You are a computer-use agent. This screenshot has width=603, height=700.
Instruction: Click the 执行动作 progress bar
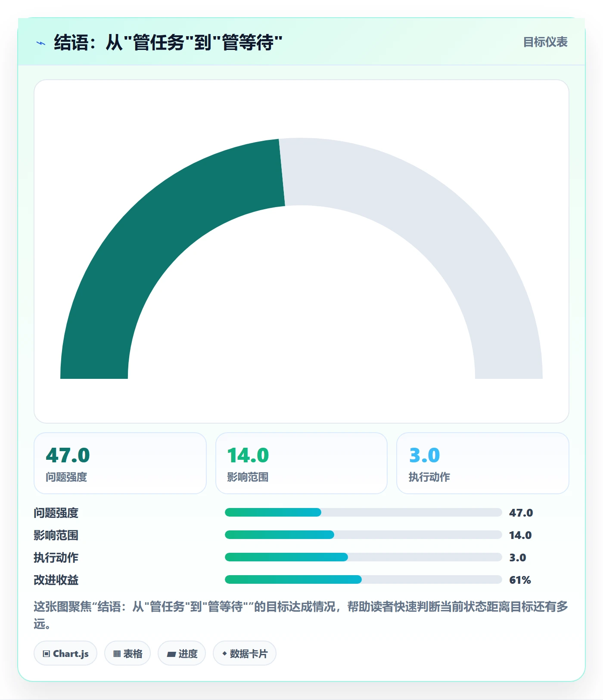tap(363, 557)
